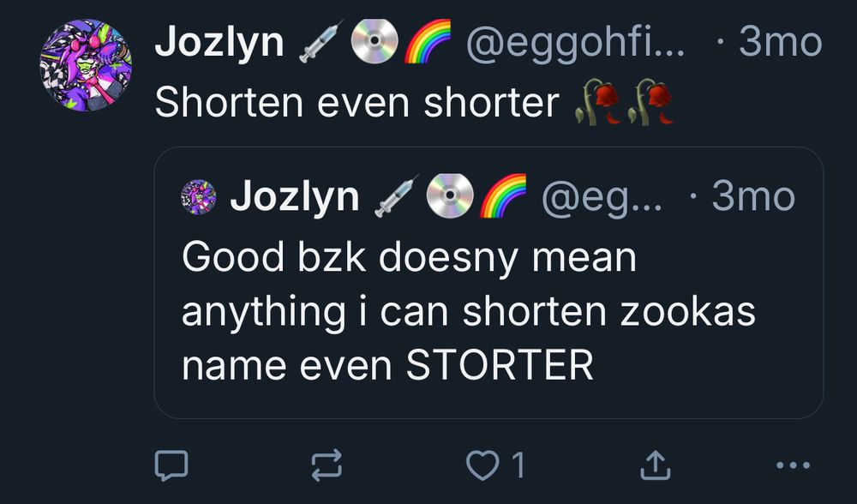
Task: Open the @eggohfi... handle link
Action: (x=575, y=43)
